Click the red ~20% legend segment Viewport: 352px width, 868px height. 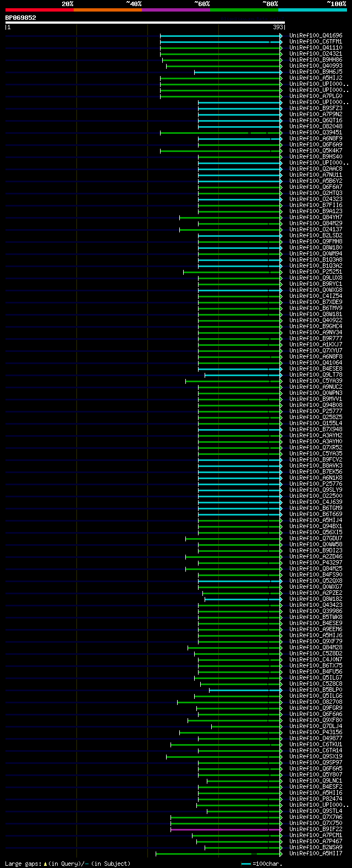pyautogui.click(x=40, y=10)
